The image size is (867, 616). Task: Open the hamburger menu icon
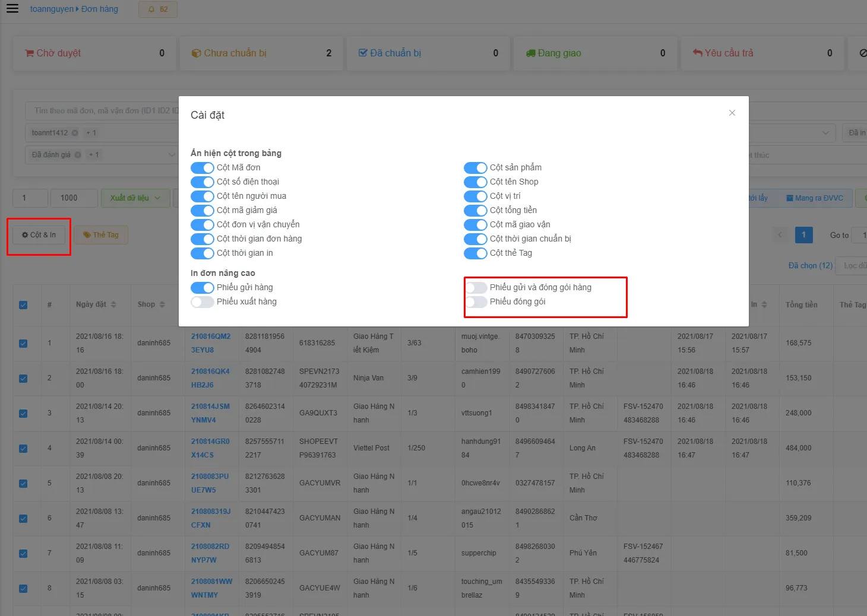pyautogui.click(x=12, y=9)
